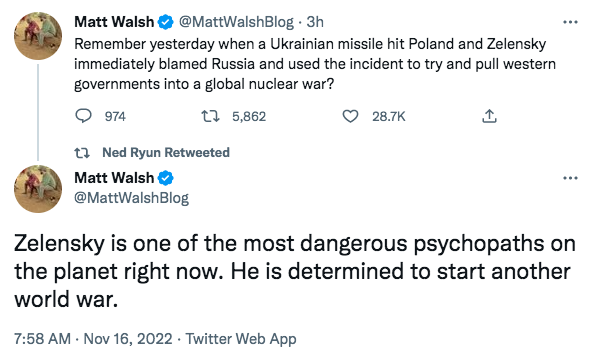Open @MattWalshBlog handle under the main tweet name
The width and height of the screenshot is (594, 363).
[x=131, y=198]
